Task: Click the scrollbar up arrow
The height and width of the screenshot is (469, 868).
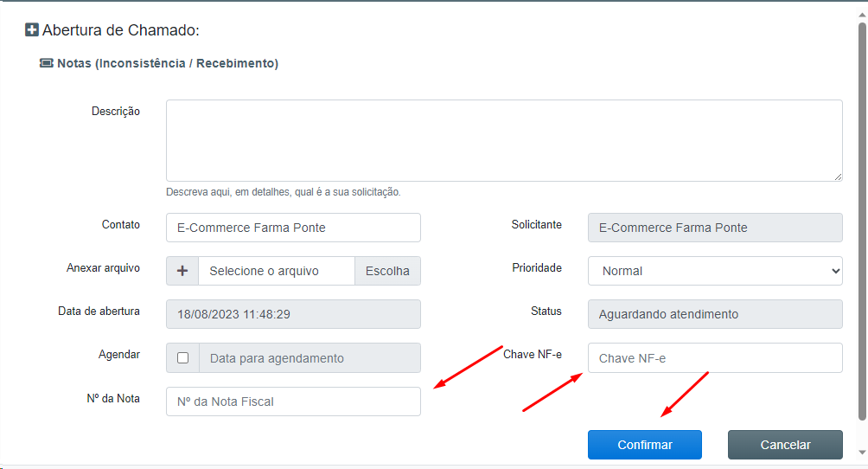Action: click(x=862, y=15)
